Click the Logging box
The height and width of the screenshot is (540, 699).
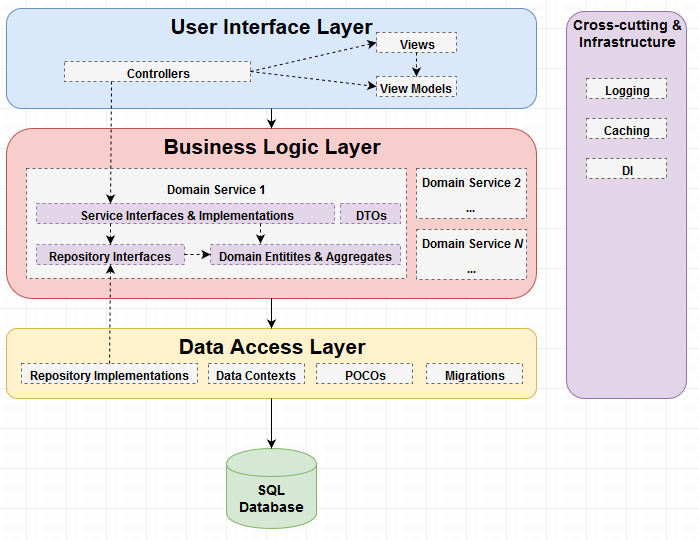626,89
